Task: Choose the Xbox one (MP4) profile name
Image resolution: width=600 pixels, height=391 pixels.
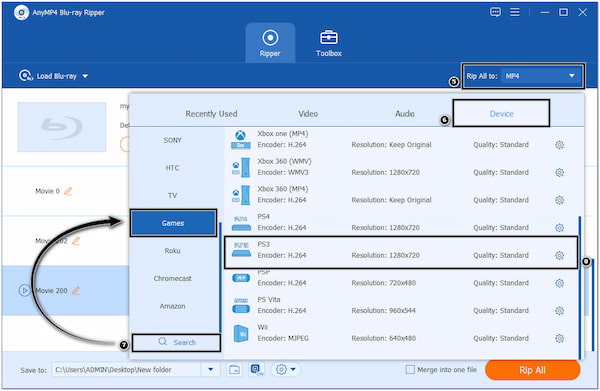Action: [x=282, y=134]
